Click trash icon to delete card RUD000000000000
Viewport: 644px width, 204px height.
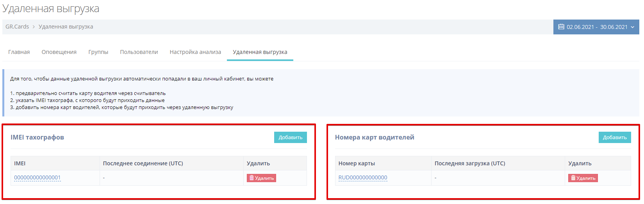(x=573, y=178)
